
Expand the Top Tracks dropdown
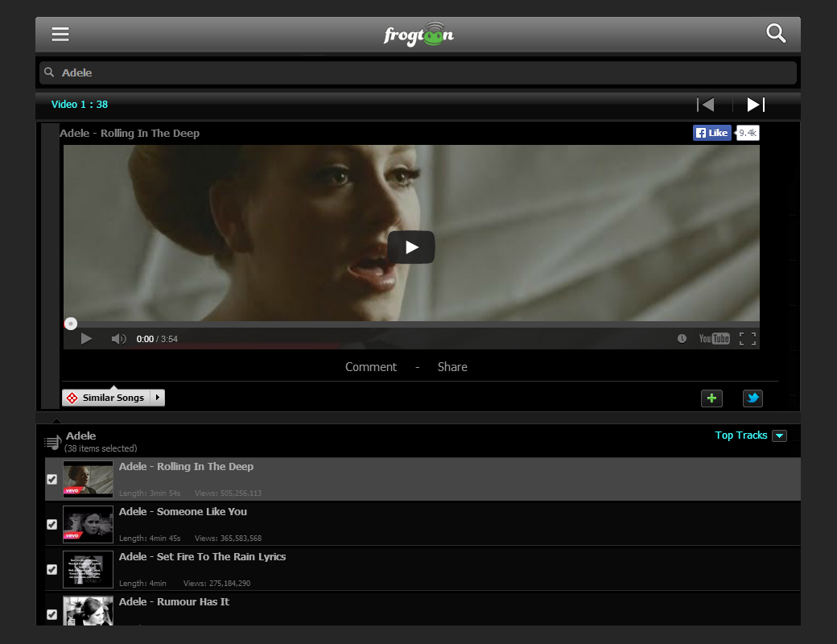pos(779,436)
